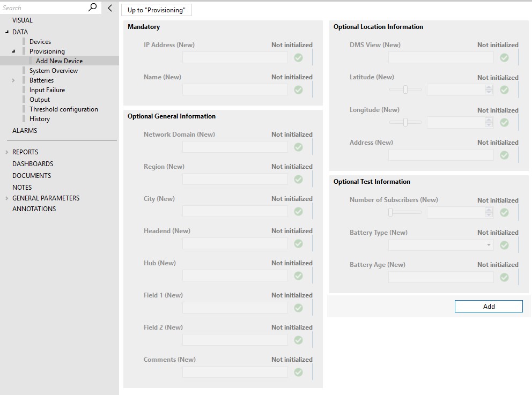Adjust the Number of Subscribers slider handle

click(x=390, y=212)
